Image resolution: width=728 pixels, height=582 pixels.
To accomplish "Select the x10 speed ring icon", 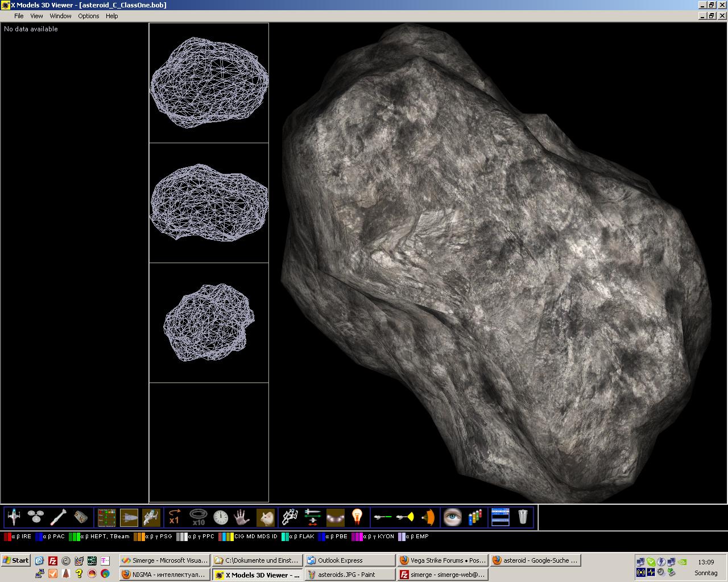I will click(197, 517).
